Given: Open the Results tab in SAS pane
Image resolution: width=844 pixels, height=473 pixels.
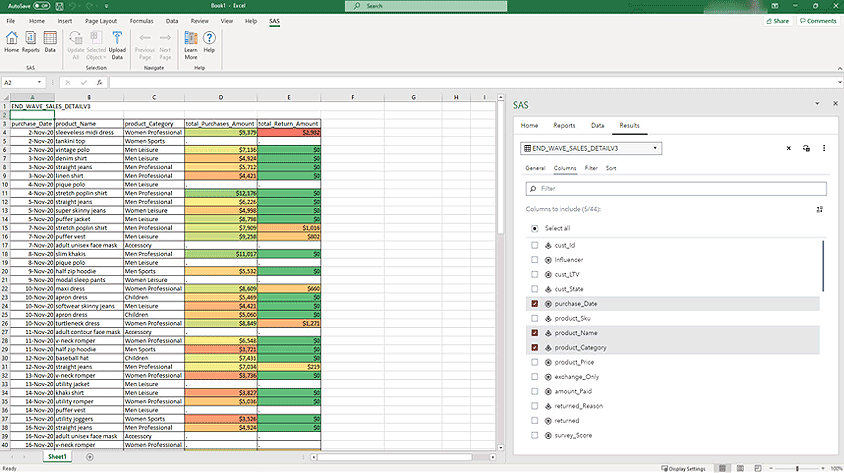Looking at the screenshot, I should 629,125.
